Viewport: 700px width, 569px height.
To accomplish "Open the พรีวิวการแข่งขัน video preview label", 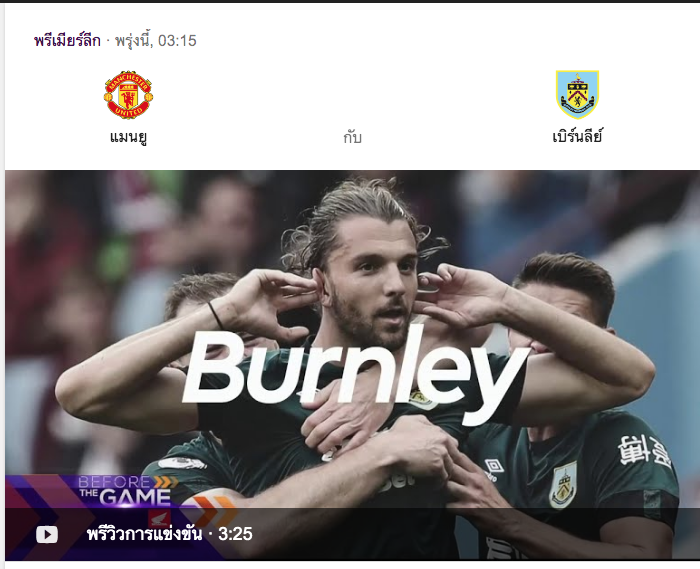I will [x=145, y=534].
